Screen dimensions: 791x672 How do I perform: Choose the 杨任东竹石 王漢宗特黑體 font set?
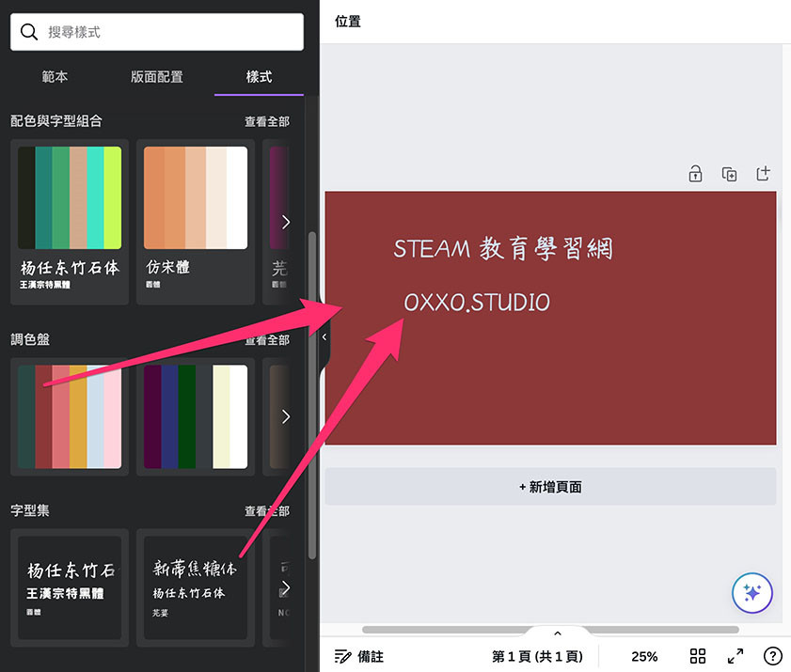70,587
